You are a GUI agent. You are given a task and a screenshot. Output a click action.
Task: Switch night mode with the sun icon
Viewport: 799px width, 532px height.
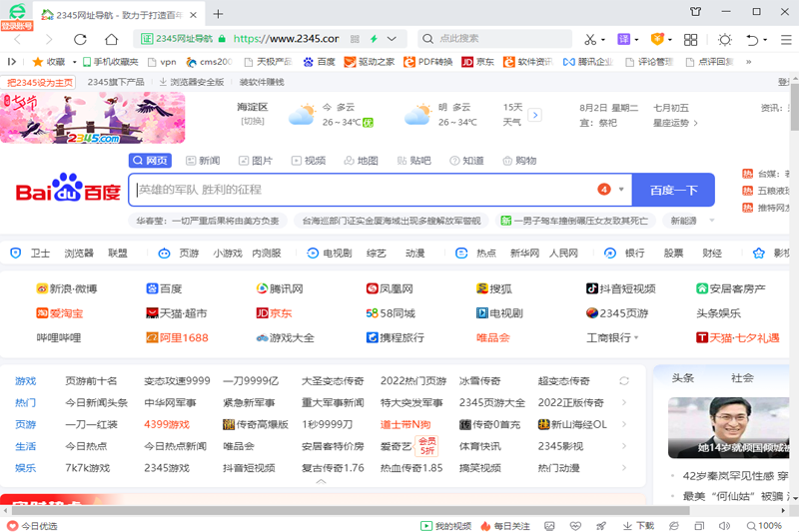tap(725, 39)
